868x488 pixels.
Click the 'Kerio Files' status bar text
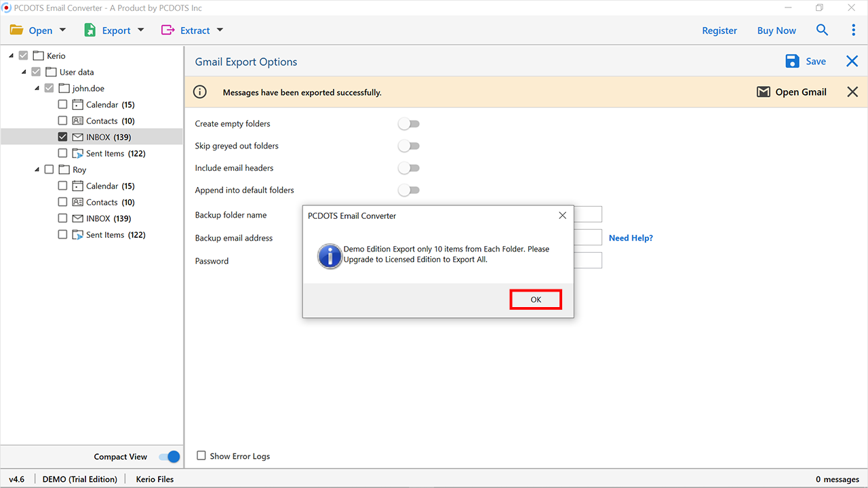coord(155,479)
